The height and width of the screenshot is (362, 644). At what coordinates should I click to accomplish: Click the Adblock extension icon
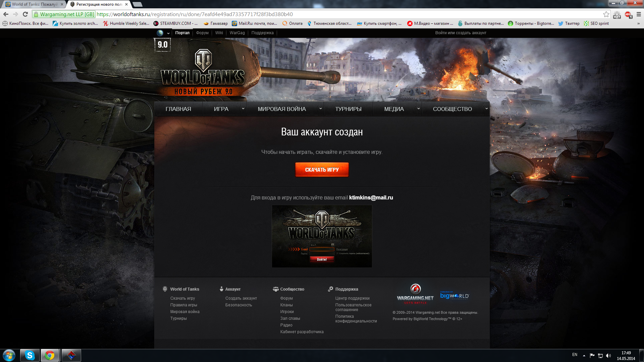[628, 14]
